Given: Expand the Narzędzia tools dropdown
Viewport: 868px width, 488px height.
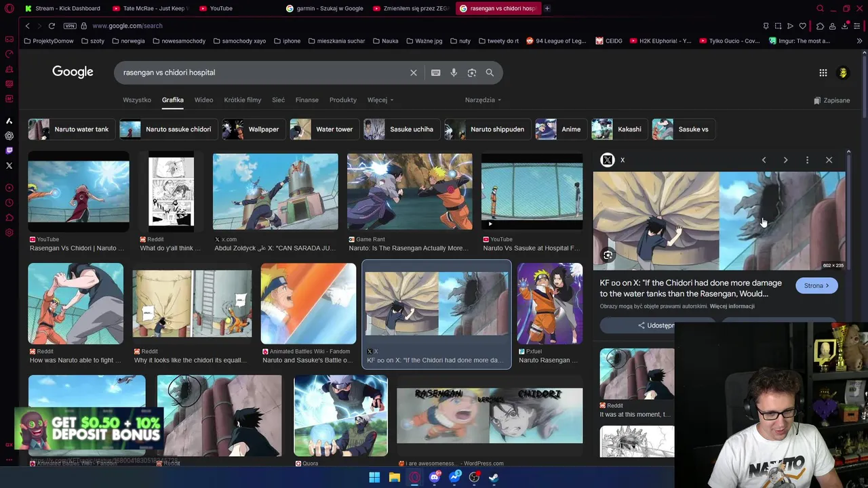Looking at the screenshot, I should [x=483, y=100].
